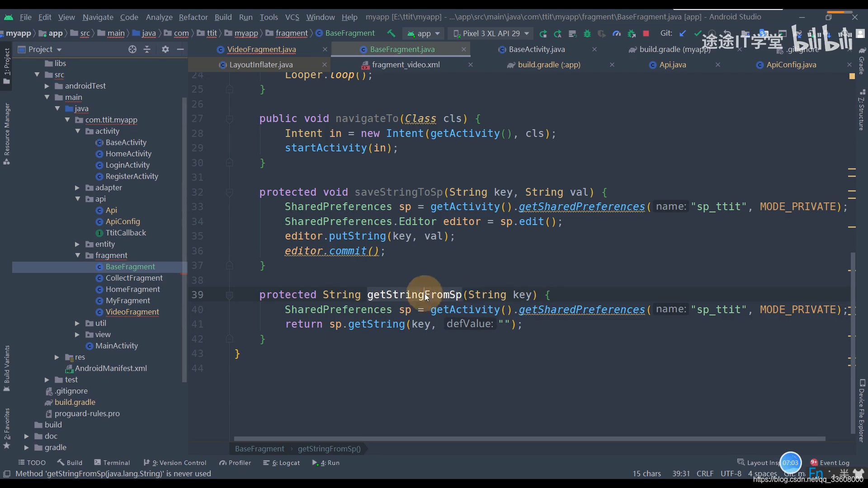Toggle tool window bars icon in status bar
The height and width of the screenshot is (488, 868).
pyautogui.click(x=7, y=474)
